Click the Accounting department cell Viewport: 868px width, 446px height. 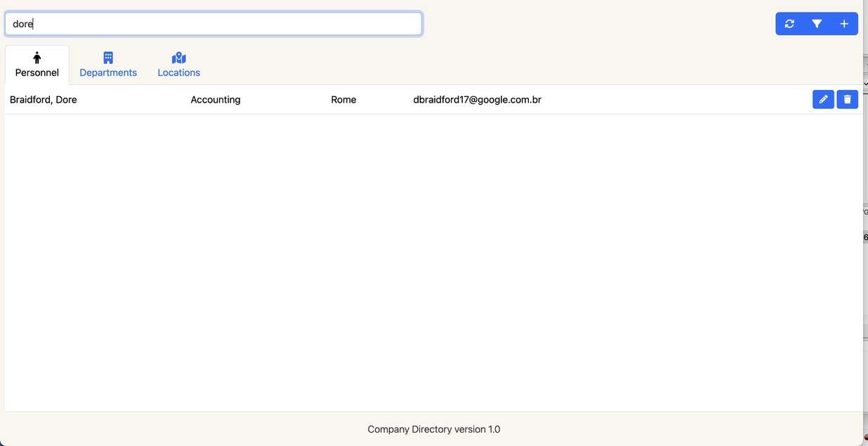click(216, 100)
